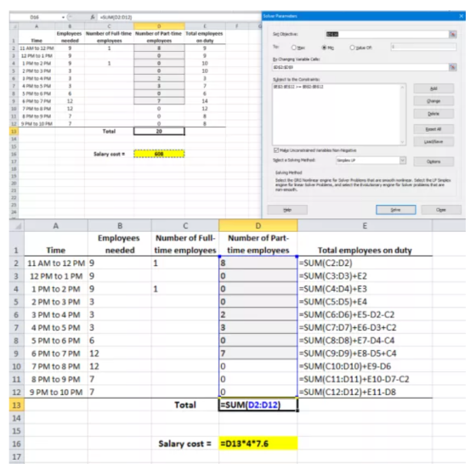
Task: Click select-all corner of the enlarged lower sheet
Action: click(x=17, y=226)
